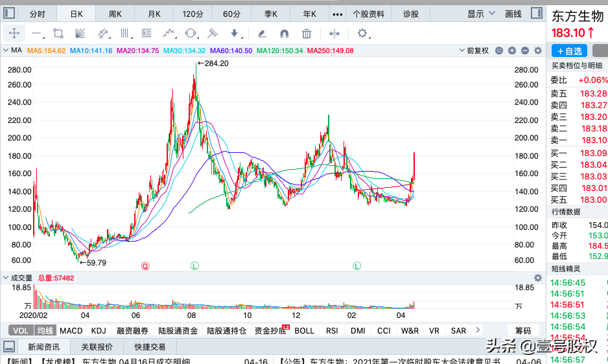
Task: Select the circle/ellipse drawing tool
Action: (x=191, y=33)
